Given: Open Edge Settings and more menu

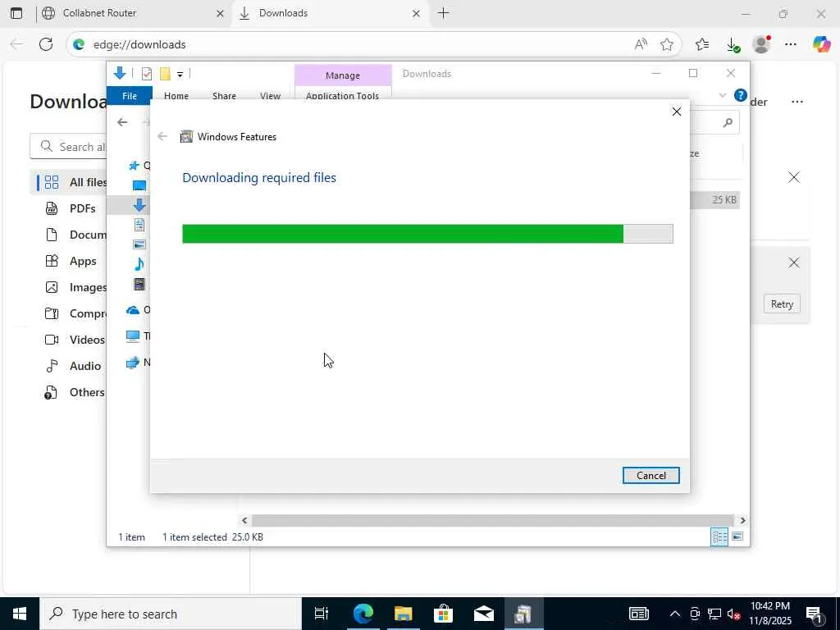Looking at the screenshot, I should [x=791, y=44].
